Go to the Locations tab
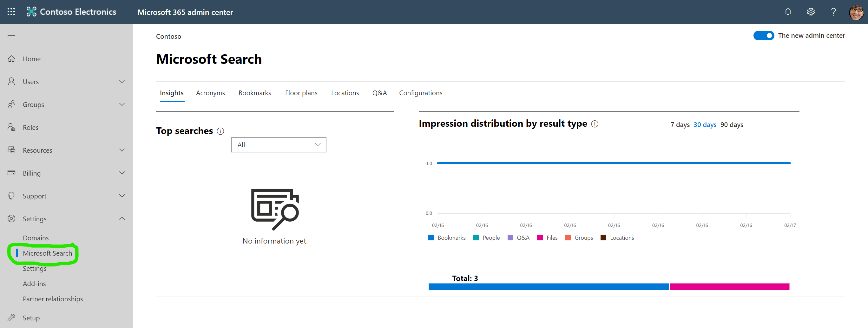The height and width of the screenshot is (328, 868). 345,93
